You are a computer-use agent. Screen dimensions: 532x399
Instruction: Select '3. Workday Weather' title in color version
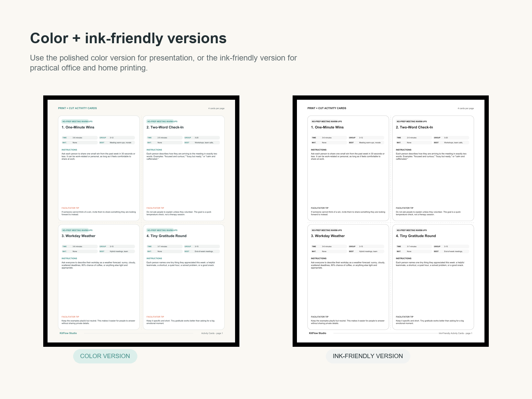coord(78,236)
